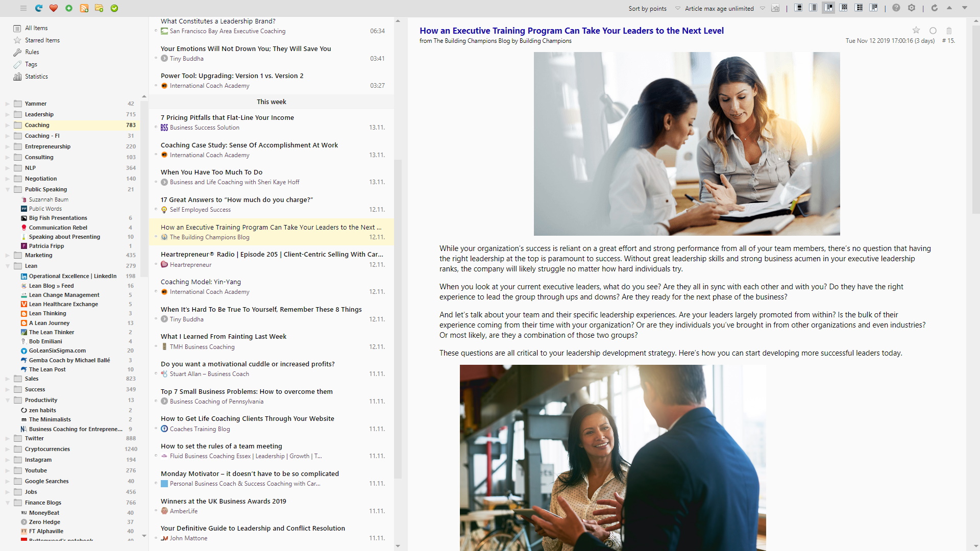Add a new feed subscription
The height and width of the screenshot is (551, 980).
(x=84, y=8)
